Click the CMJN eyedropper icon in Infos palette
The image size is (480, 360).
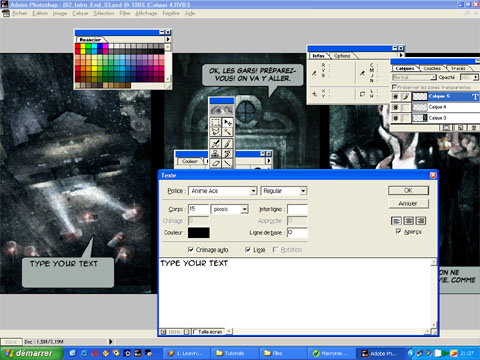pos(363,73)
